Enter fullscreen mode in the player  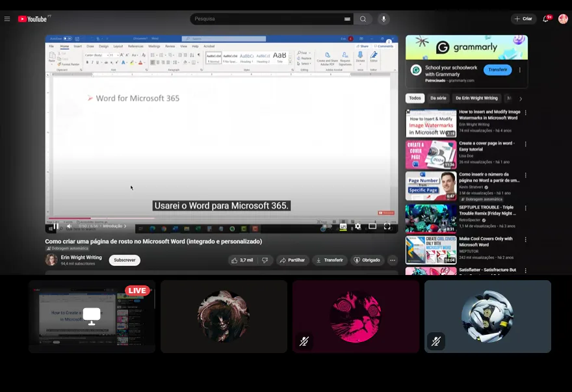pos(387,227)
